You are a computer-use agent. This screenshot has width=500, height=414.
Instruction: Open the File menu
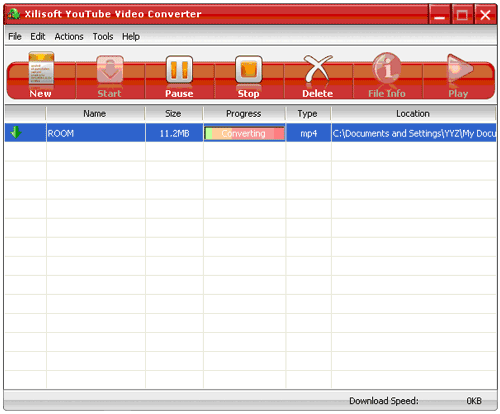[x=15, y=36]
